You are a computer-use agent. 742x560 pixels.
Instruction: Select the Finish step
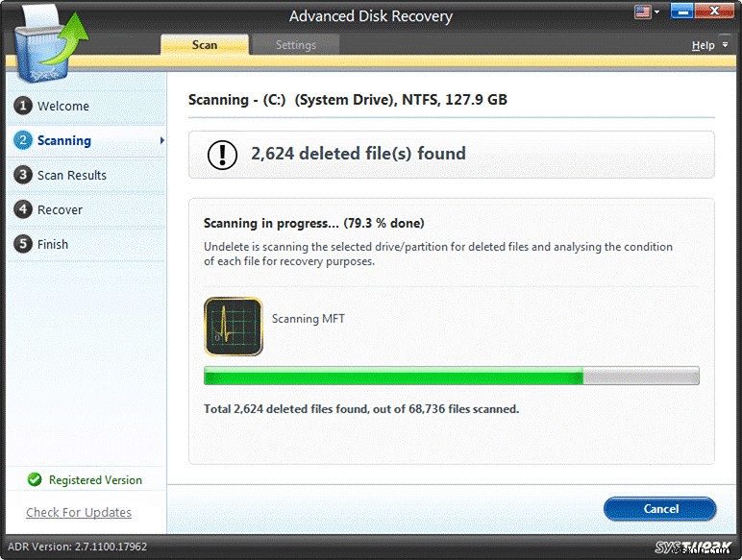pos(87,244)
